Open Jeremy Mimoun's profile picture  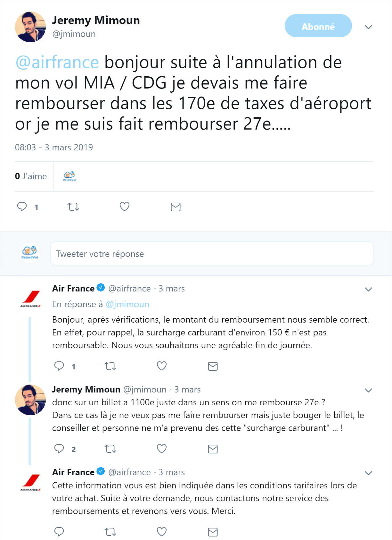pyautogui.click(x=31, y=27)
